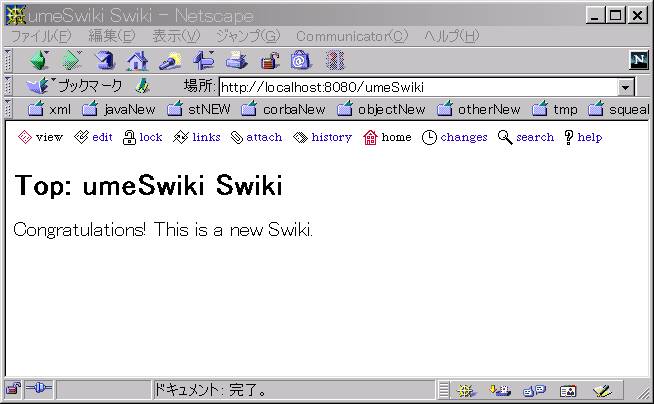Click the Netscape N logo

coord(639,60)
